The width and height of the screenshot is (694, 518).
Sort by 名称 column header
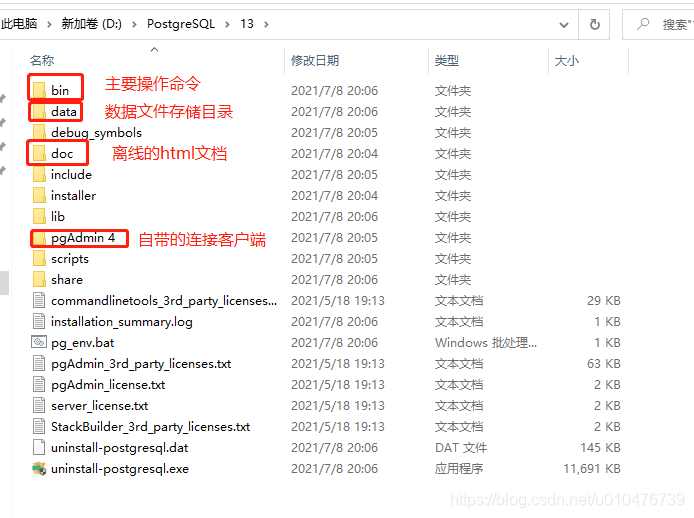point(42,61)
